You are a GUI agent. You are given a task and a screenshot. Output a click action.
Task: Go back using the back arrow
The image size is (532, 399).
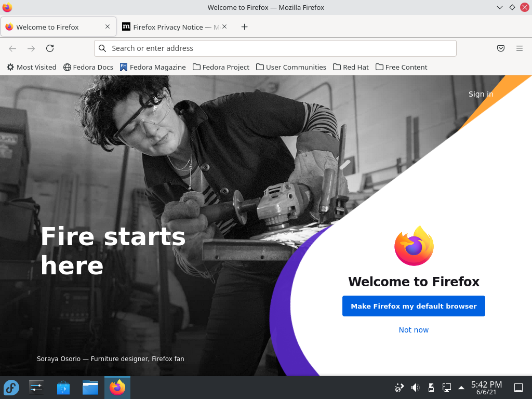coord(12,48)
